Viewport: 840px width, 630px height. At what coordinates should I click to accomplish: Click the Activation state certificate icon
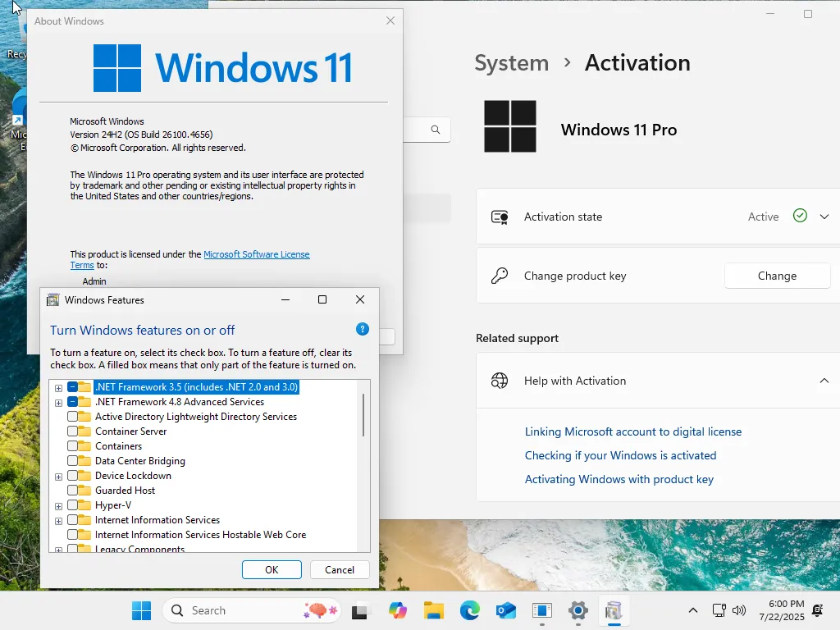pos(500,217)
